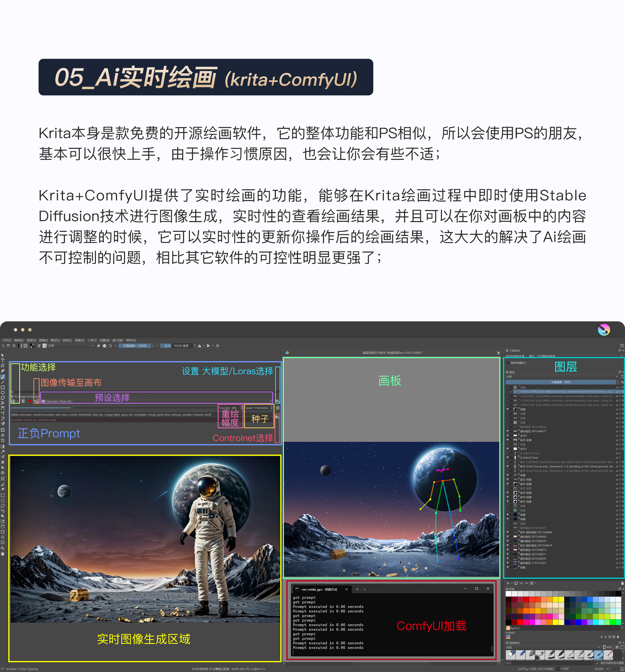This screenshot has width=625, height=672.
Task: Open the brush preset tag dropdown 全部
Action: [553, 647]
